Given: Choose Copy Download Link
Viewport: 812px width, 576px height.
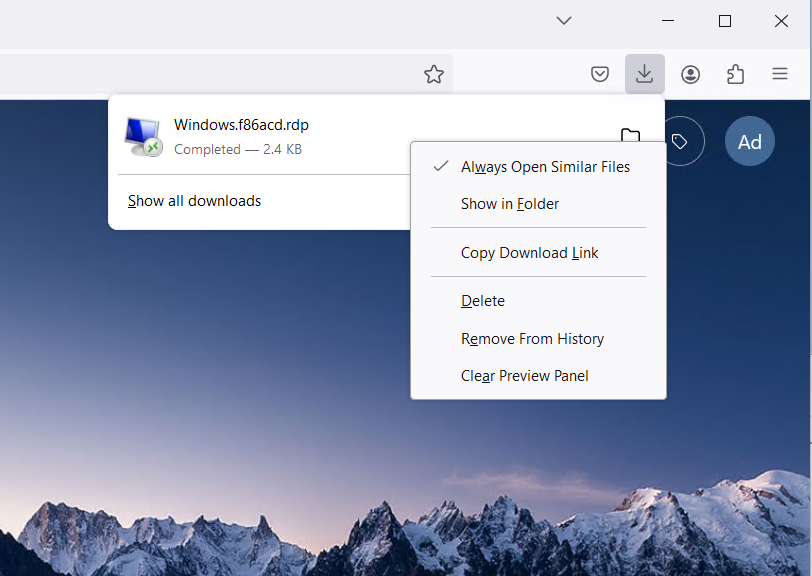Looking at the screenshot, I should point(530,253).
